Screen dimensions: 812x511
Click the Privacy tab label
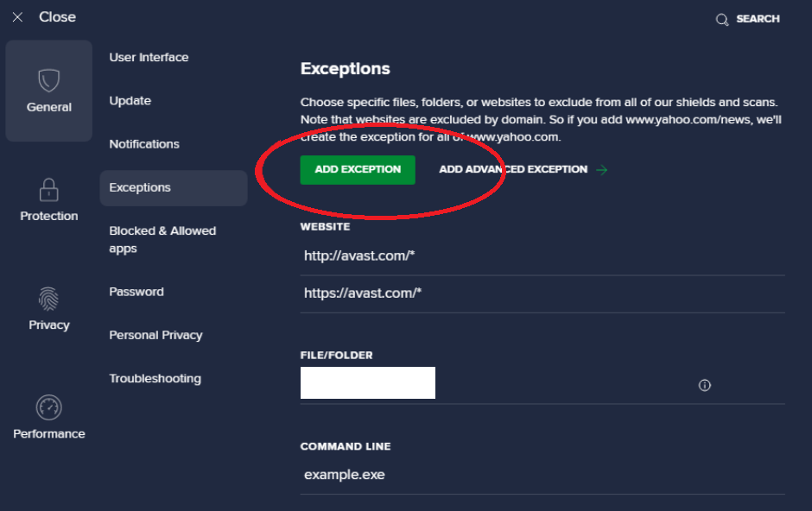pos(49,325)
